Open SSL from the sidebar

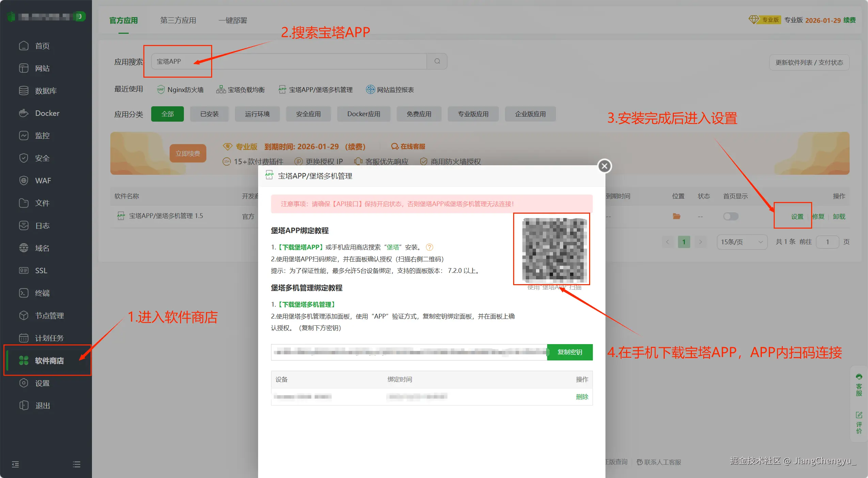tap(41, 271)
